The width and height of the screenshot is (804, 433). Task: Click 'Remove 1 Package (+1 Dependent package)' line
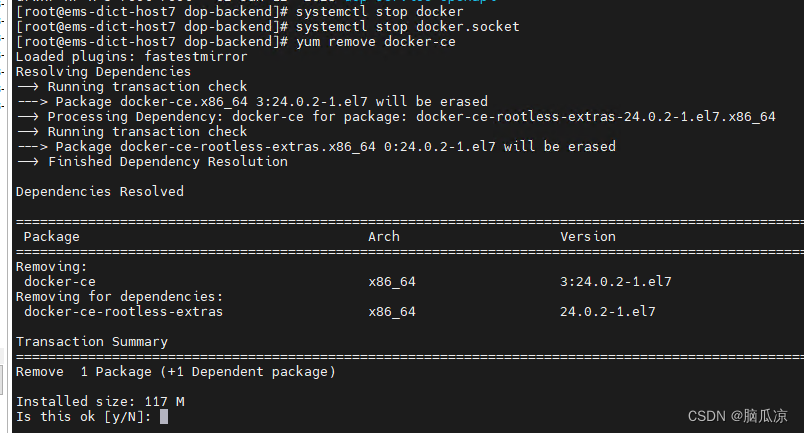coord(175,371)
